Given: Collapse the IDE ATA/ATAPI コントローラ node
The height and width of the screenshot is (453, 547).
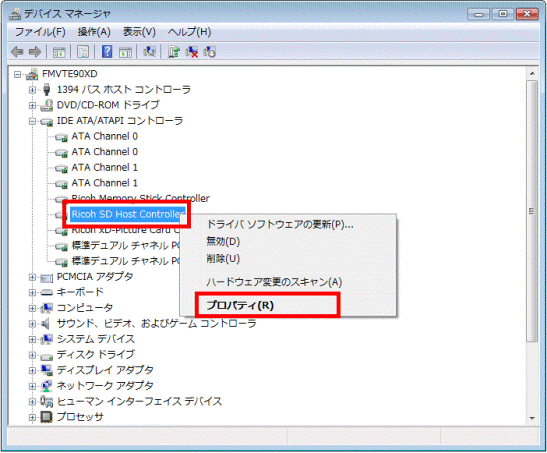Looking at the screenshot, I should tap(32, 121).
